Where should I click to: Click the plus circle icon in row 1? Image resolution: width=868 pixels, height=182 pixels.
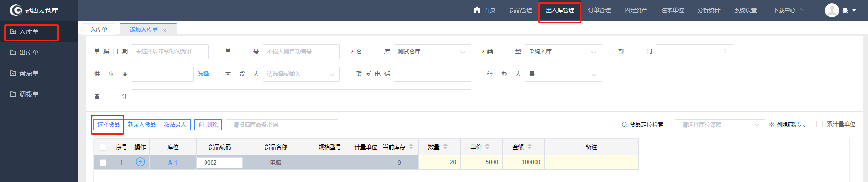140,162
